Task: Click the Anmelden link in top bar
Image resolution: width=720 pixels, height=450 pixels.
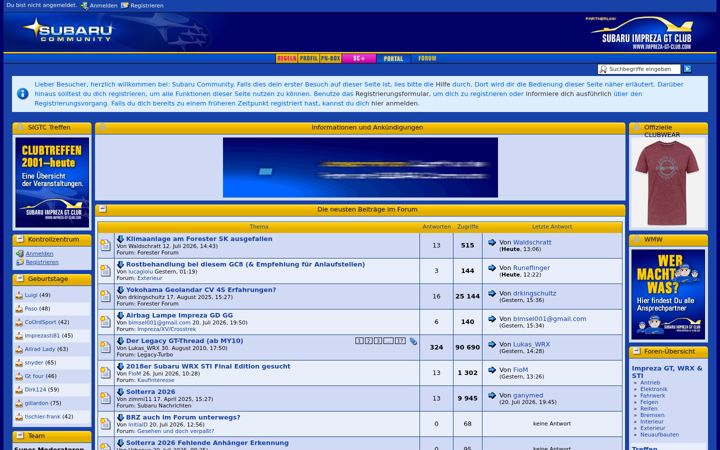Action: tap(103, 6)
